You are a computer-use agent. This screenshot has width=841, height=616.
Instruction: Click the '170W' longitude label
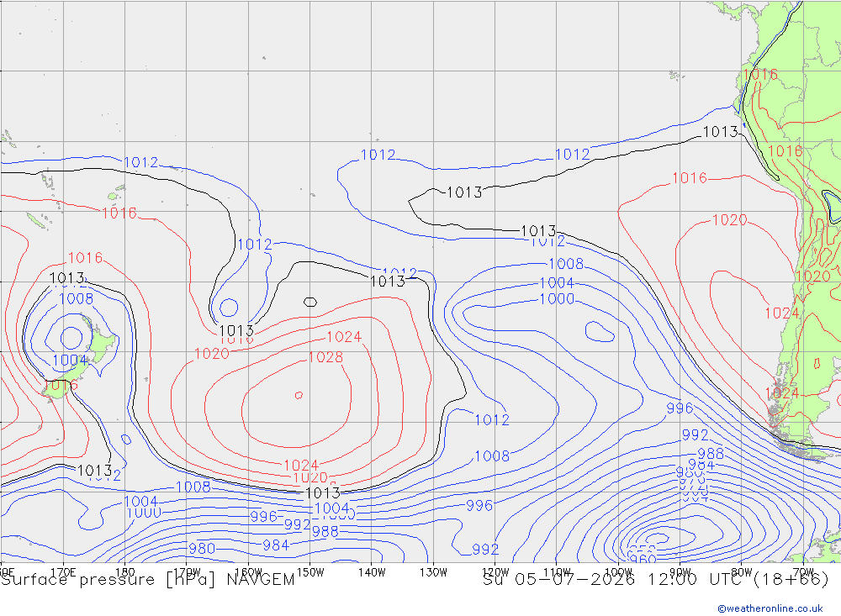188,572
